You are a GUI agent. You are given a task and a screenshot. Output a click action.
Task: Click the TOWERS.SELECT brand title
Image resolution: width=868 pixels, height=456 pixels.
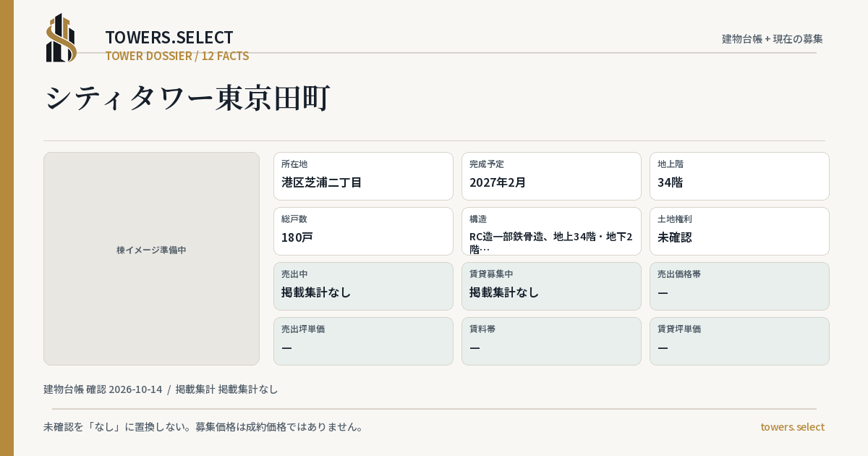169,38
